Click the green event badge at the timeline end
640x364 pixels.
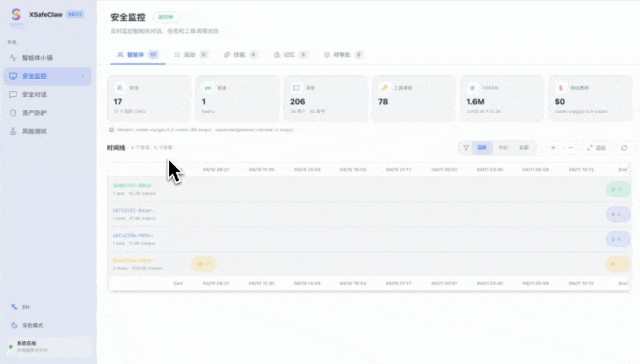618,189
